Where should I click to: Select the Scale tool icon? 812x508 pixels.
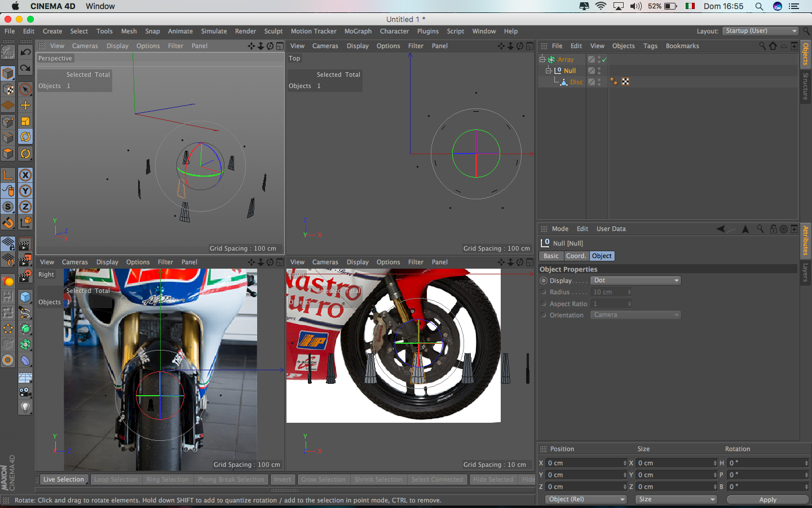tap(25, 121)
